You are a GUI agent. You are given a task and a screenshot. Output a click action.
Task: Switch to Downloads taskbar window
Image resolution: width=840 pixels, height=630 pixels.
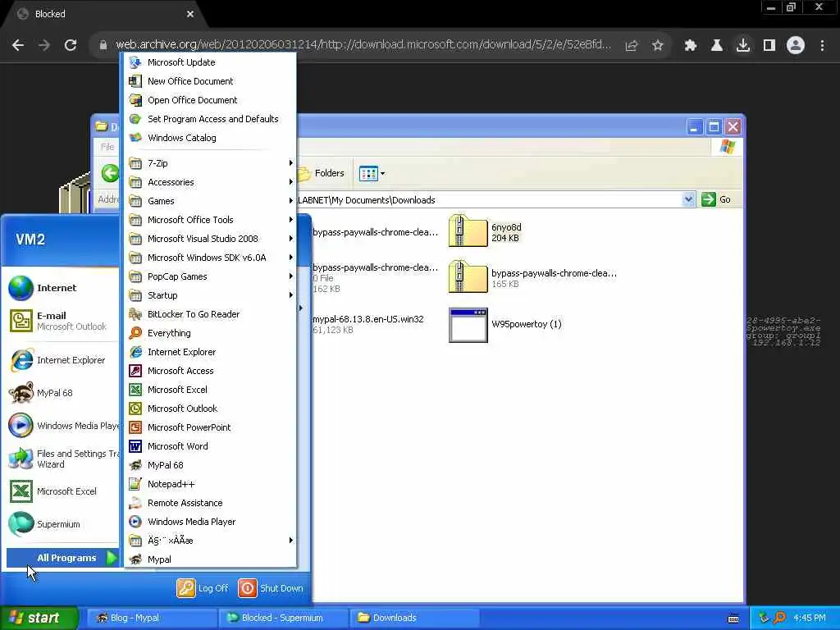(x=413, y=618)
